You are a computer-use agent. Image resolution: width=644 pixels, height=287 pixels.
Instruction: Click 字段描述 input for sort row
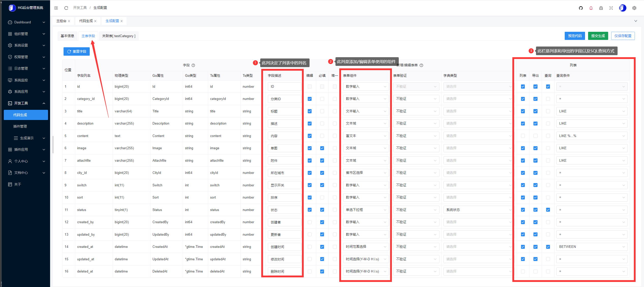(x=284, y=198)
